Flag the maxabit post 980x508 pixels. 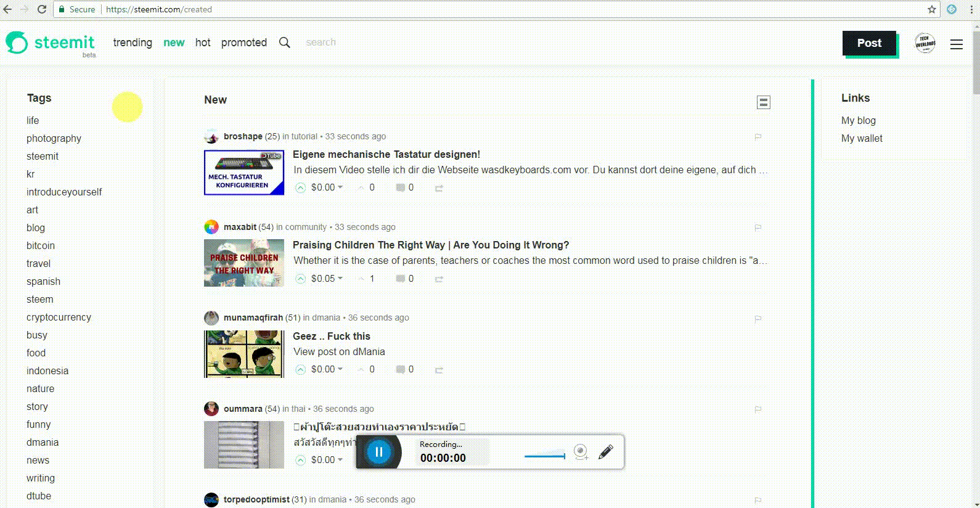point(758,227)
